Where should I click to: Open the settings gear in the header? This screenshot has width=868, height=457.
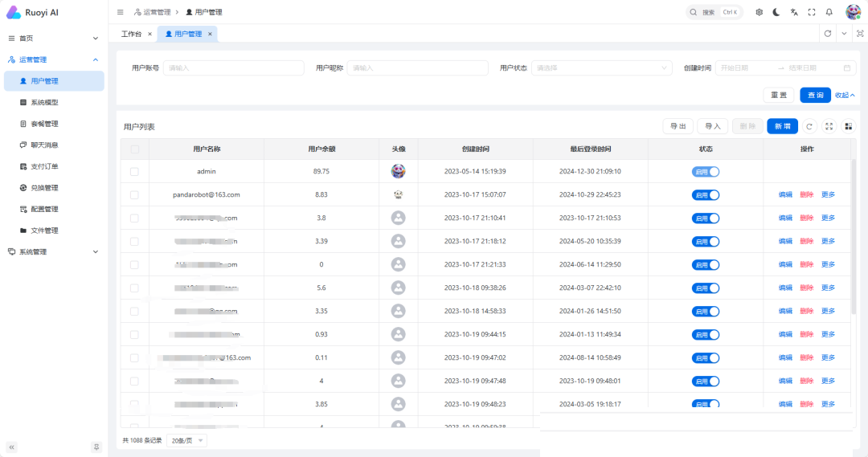click(759, 12)
